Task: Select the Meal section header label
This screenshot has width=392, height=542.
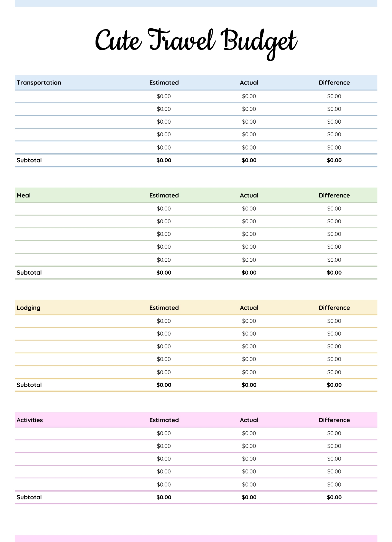Action: 24,195
